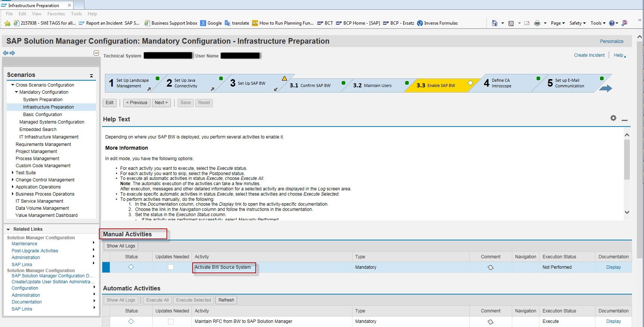
Task: Click the browser Print icon
Action: tap(537, 23)
